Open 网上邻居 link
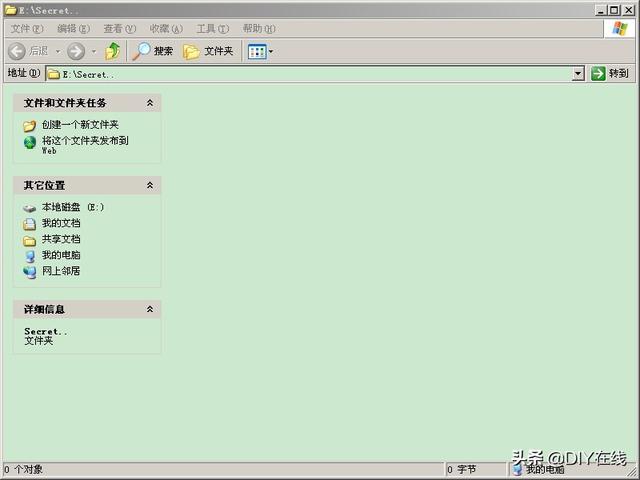The height and width of the screenshot is (480, 640). (x=61, y=271)
